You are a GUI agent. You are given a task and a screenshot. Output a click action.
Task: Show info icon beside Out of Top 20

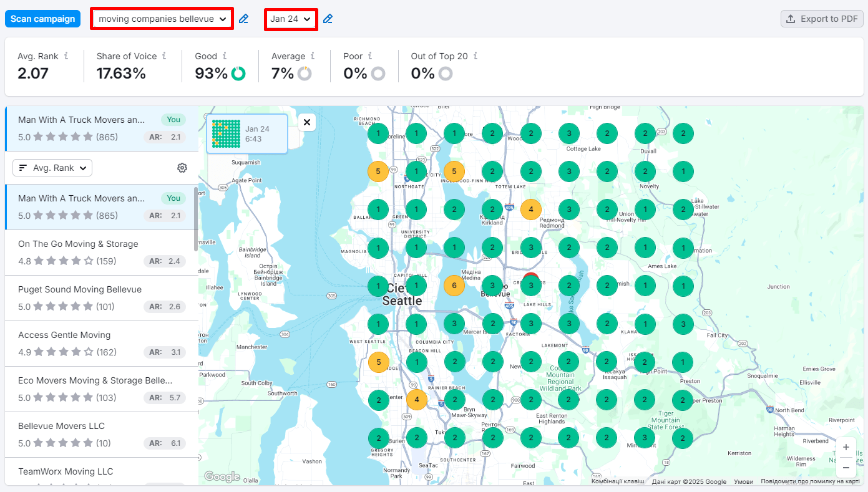(475, 55)
